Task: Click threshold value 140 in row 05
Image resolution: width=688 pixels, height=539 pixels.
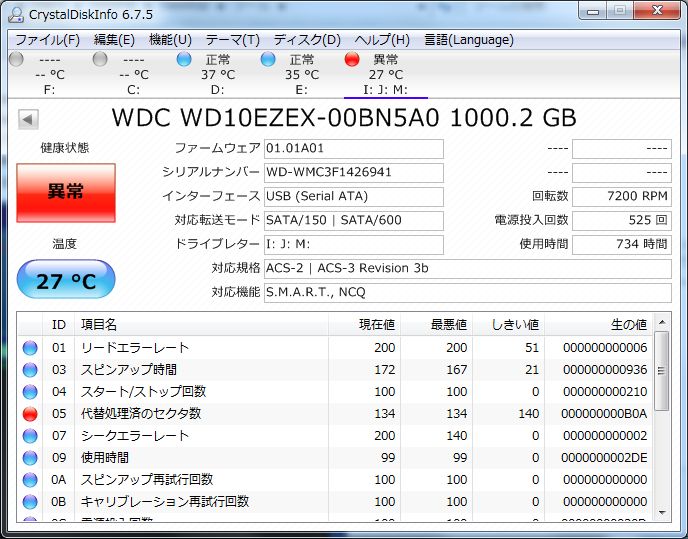Action: click(x=528, y=414)
